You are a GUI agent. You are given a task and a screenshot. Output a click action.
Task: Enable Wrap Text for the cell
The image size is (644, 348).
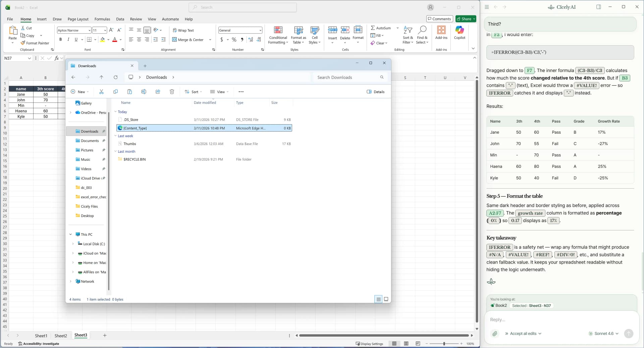183,30
